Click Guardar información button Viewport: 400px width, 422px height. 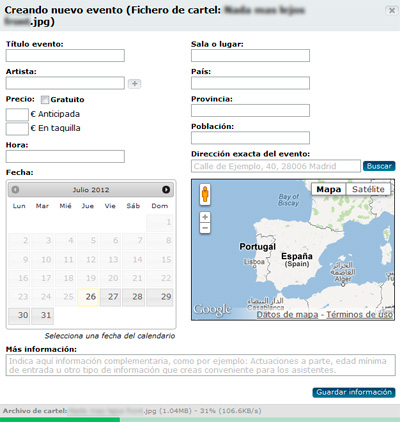pos(354,392)
